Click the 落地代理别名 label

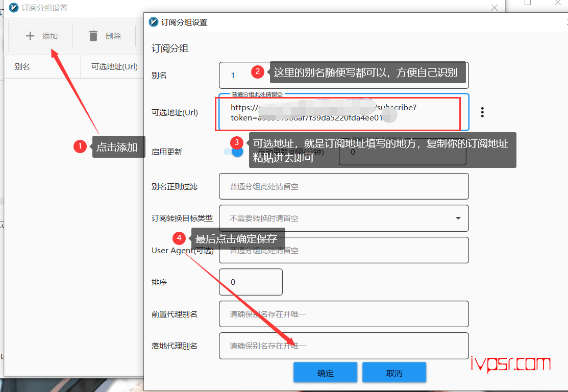click(x=174, y=346)
